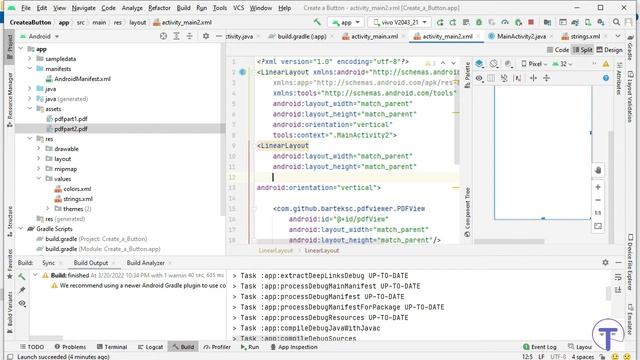Open the Event Log

[x=540, y=347]
